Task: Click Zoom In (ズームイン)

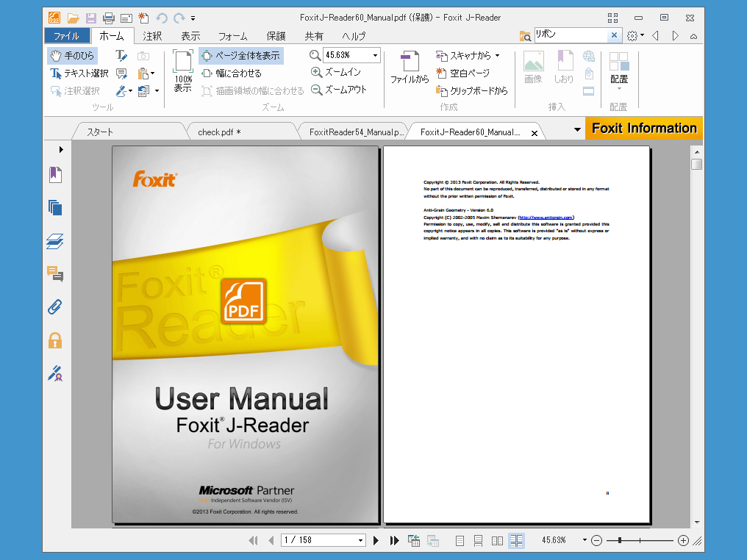Action: click(336, 72)
